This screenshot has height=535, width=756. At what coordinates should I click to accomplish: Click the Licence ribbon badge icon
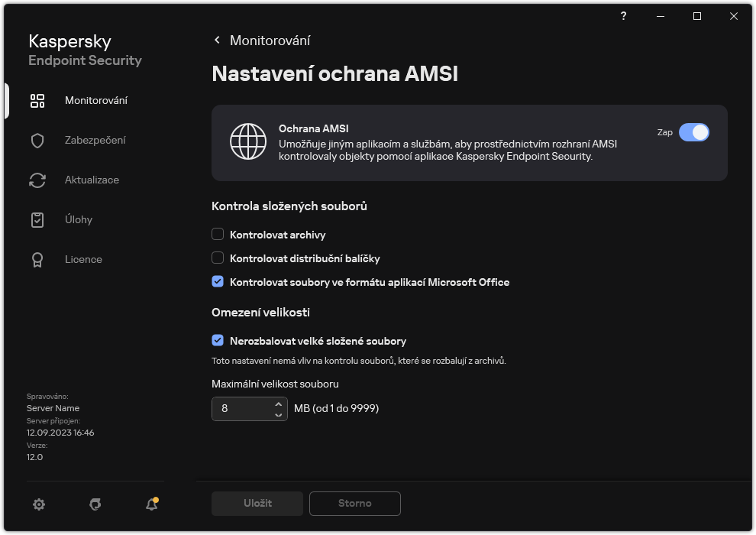coord(37,260)
